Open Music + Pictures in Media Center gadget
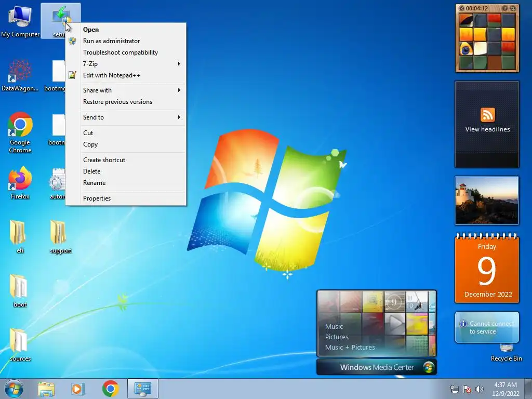532x399 pixels. point(350,348)
